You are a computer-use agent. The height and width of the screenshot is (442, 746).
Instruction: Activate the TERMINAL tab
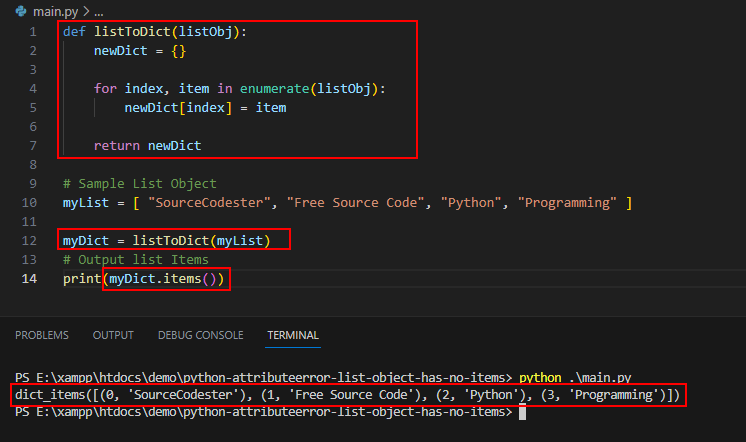[293, 335]
